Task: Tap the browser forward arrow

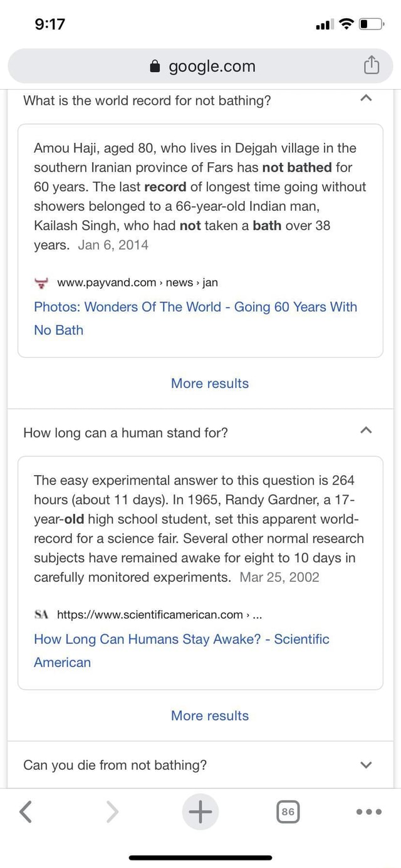Action: pyautogui.click(x=113, y=812)
